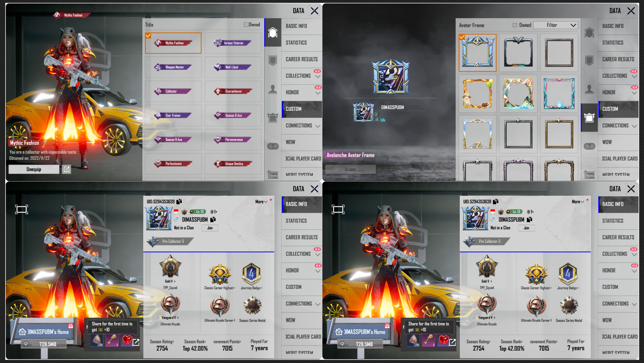Open Season Series Medal in bottom-right panel
644x363 pixels.
tap(569, 305)
